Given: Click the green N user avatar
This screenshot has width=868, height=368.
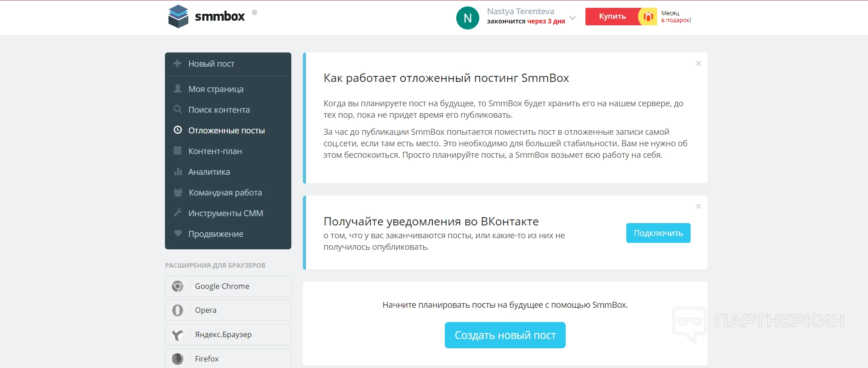Looking at the screenshot, I should [x=468, y=18].
